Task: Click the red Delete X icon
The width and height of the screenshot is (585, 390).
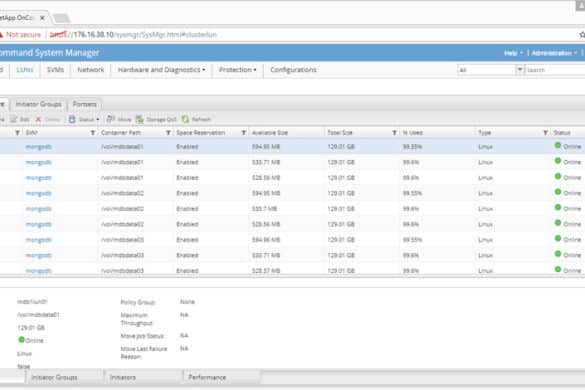Action: (x=38, y=119)
